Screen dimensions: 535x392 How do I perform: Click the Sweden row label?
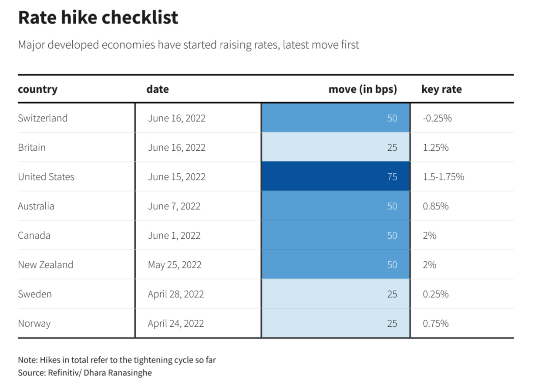pyautogui.click(x=35, y=294)
